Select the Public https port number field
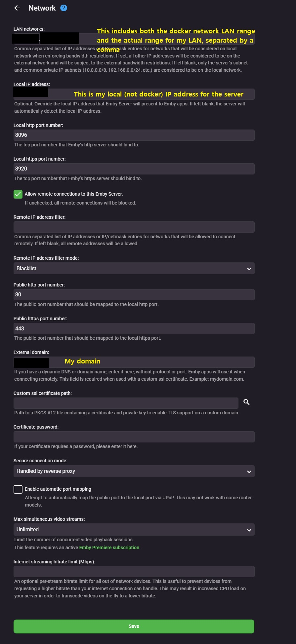Viewport: 296px width, 644px height. coord(134,328)
